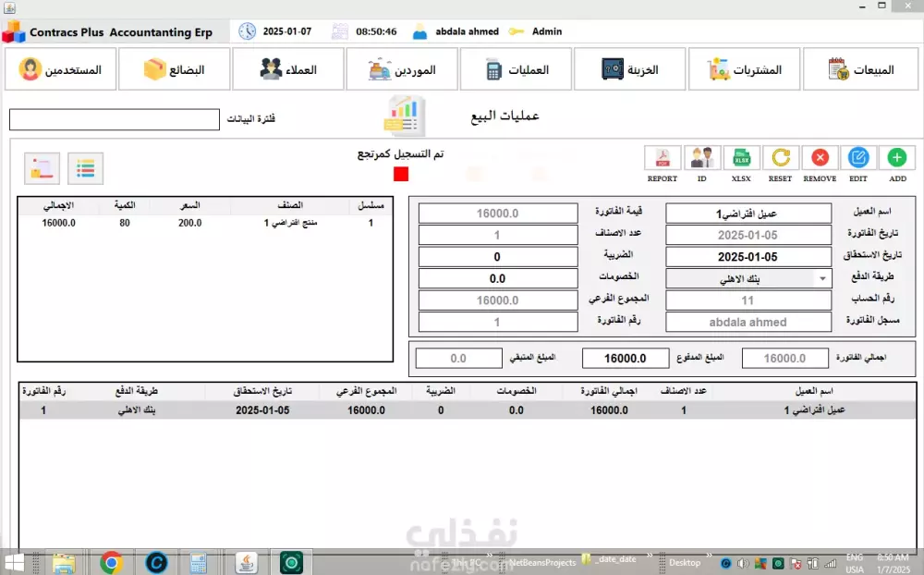Generate a PDF REPORT of sales

pos(662,156)
